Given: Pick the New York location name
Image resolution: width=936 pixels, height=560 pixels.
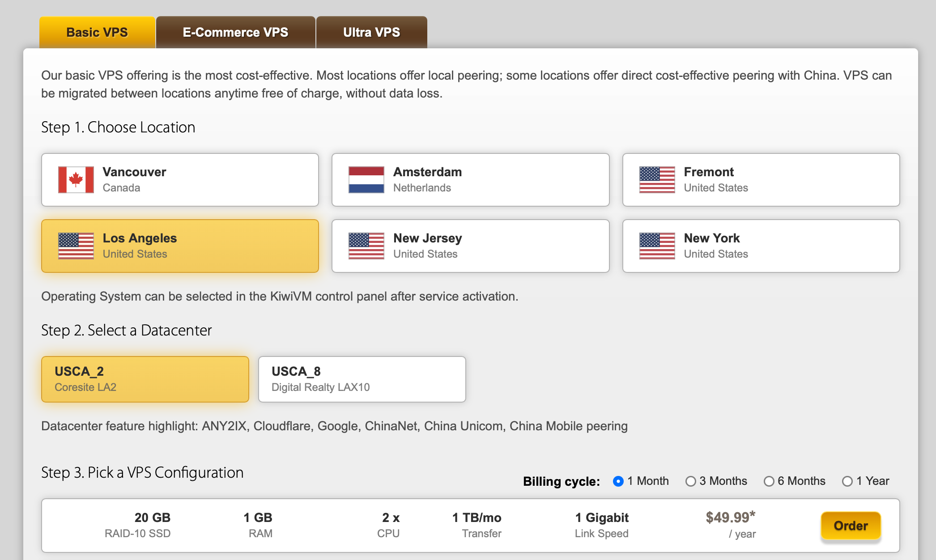Looking at the screenshot, I should (x=711, y=238).
